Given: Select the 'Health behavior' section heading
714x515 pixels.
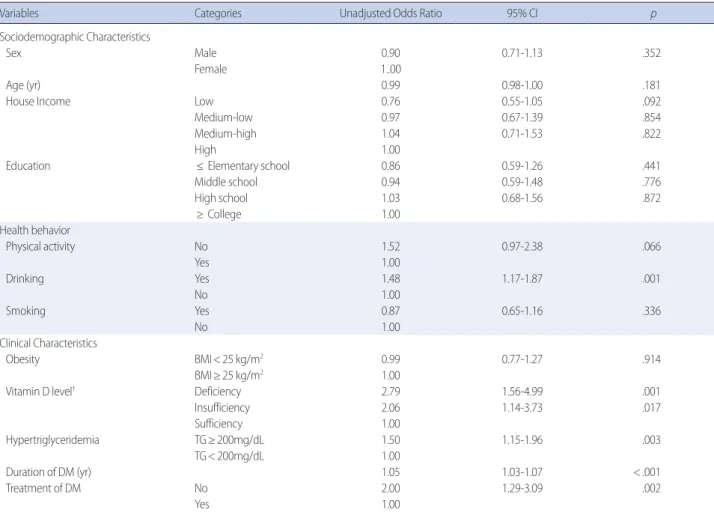Looking at the screenshot, I should (35, 230).
